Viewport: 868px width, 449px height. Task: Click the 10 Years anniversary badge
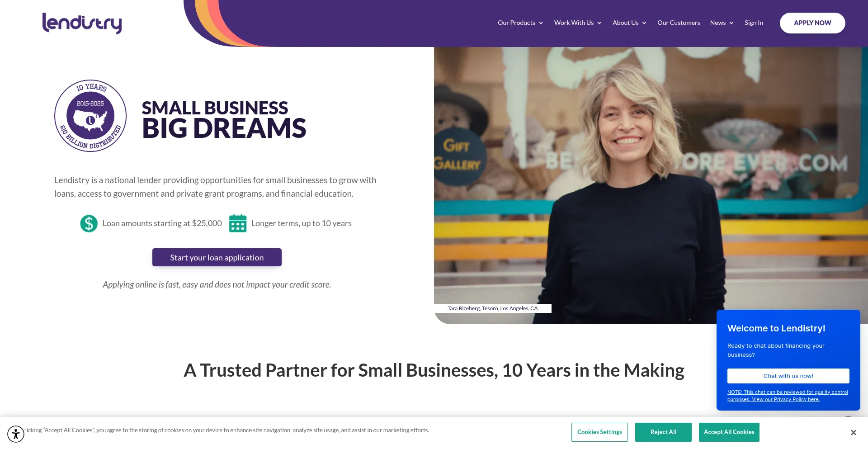coord(90,116)
